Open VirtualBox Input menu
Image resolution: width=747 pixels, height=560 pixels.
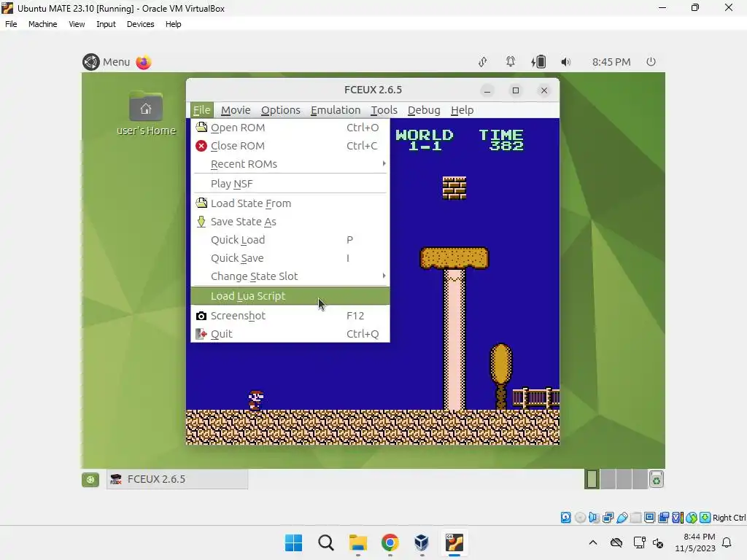[x=106, y=24]
